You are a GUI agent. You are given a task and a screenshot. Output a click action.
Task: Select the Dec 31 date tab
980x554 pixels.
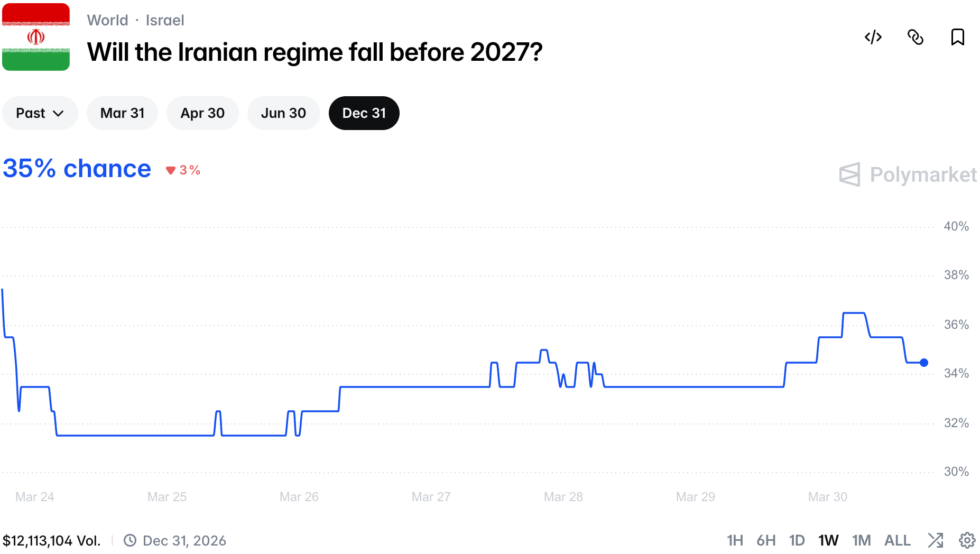[364, 113]
